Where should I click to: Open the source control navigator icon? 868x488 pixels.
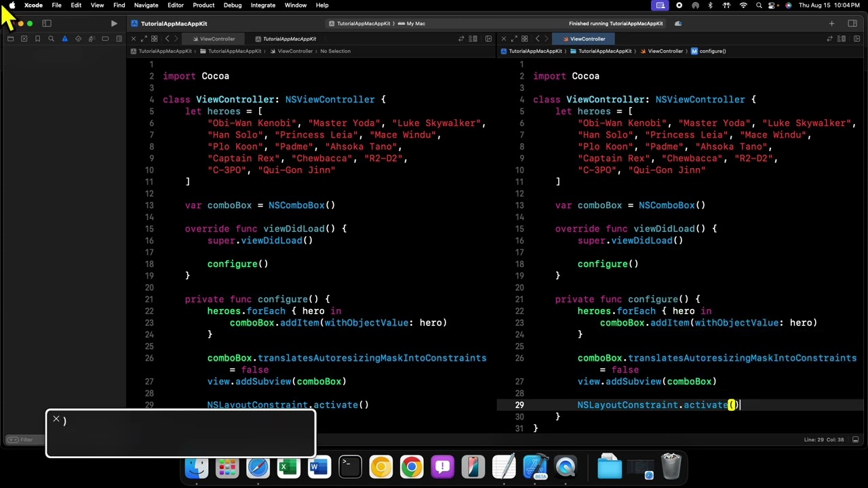[x=24, y=39]
